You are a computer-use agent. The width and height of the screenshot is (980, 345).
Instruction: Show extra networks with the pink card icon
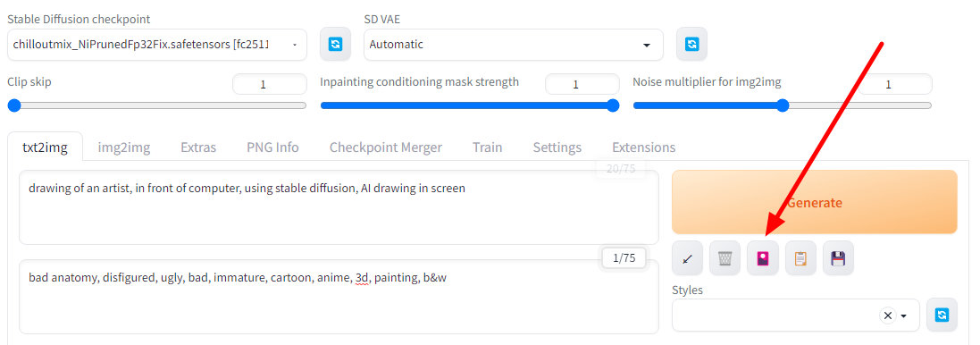763,258
